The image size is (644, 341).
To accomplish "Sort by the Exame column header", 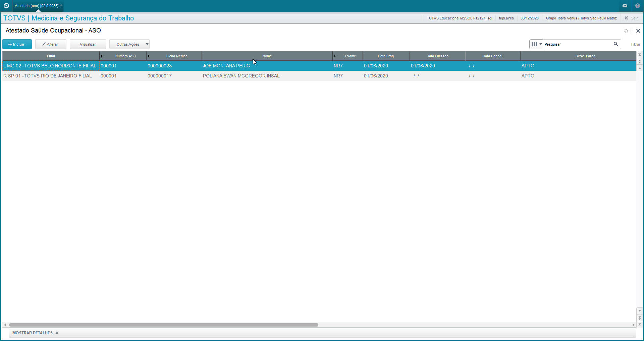I will tap(350, 56).
